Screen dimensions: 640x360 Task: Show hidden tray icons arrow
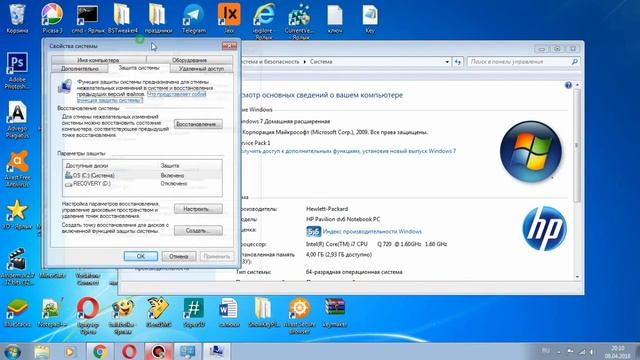tap(559, 351)
